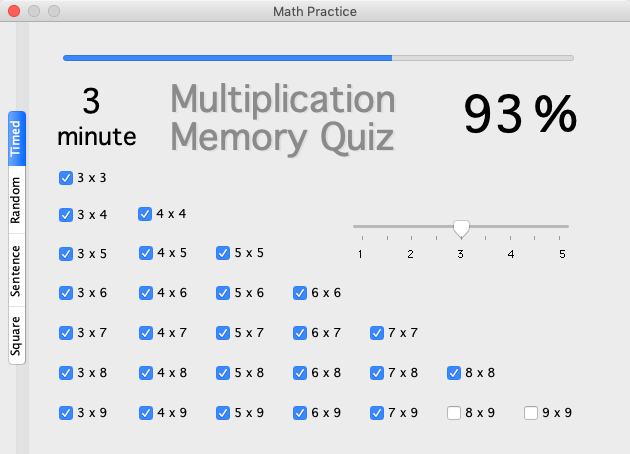
Task: Select the Timed tab
Action: coord(17,139)
